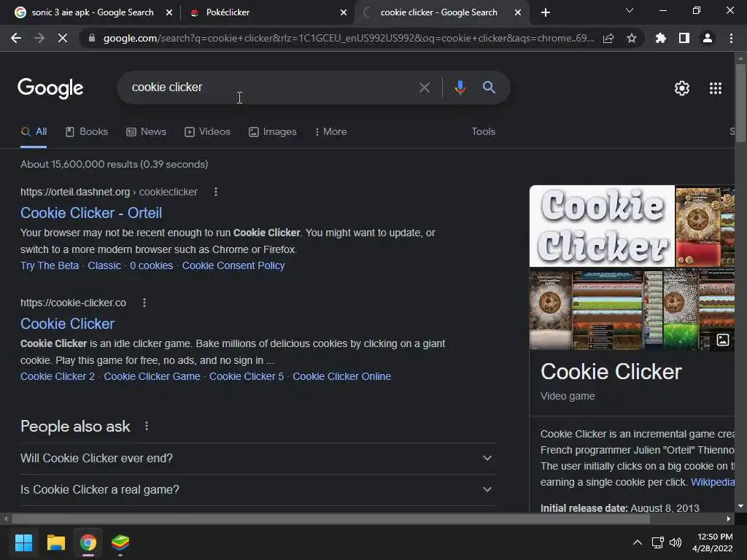Open the Google apps grid
The height and width of the screenshot is (560, 747).
coord(716,88)
